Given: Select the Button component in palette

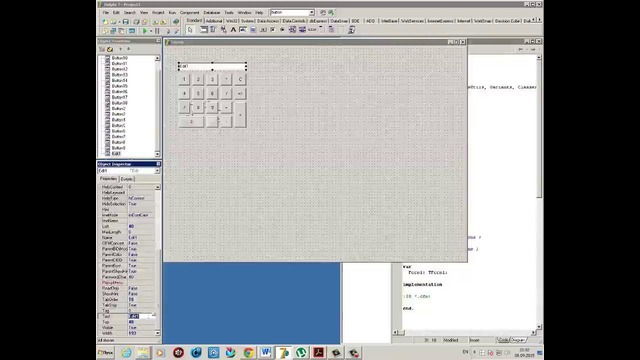Looking at the screenshot, I should tap(263, 30).
